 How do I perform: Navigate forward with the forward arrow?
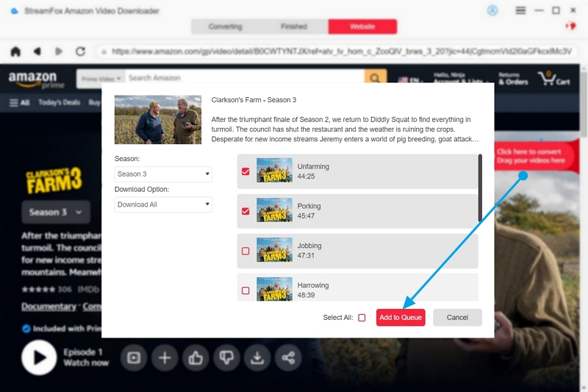click(59, 51)
